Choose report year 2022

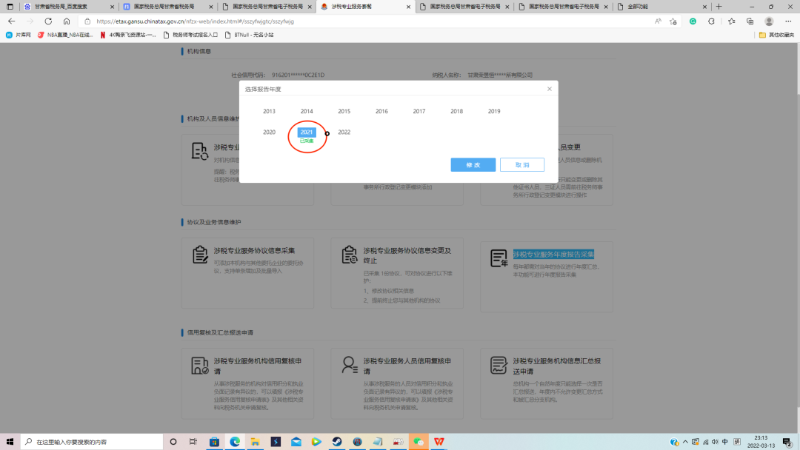[x=344, y=132]
